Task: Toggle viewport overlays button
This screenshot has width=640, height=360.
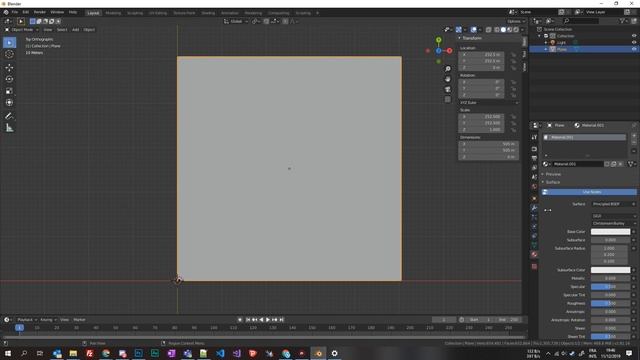Action: [473, 30]
